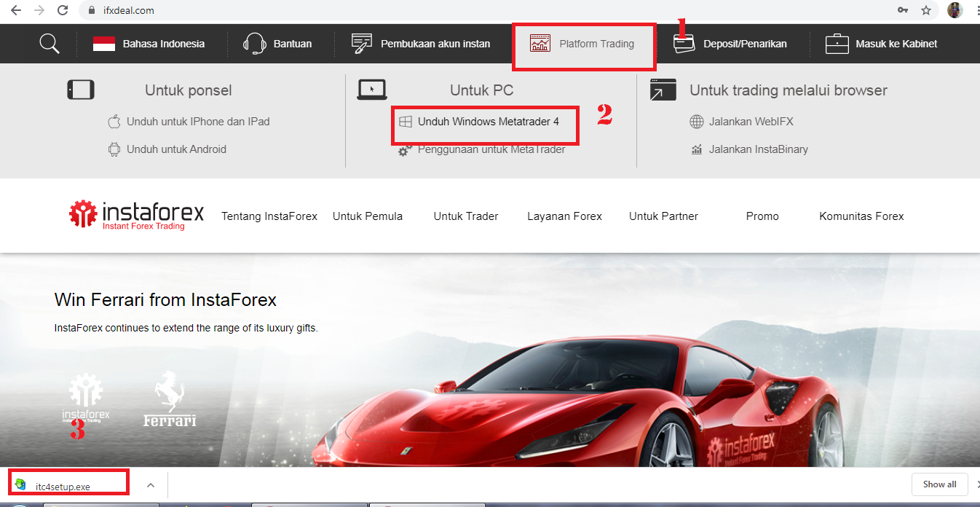Click the Deposit/Penarikan card icon
Screen dimensions: 980x507
pyautogui.click(x=684, y=45)
